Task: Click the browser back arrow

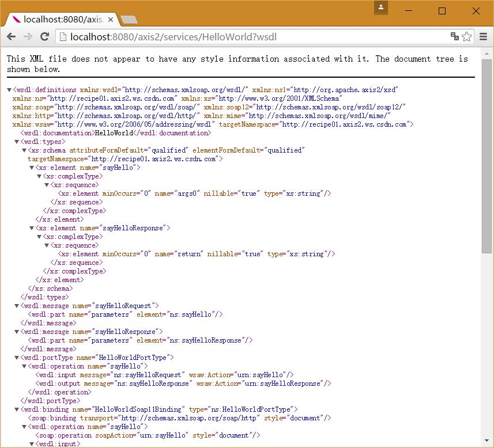Action: pyautogui.click(x=11, y=37)
